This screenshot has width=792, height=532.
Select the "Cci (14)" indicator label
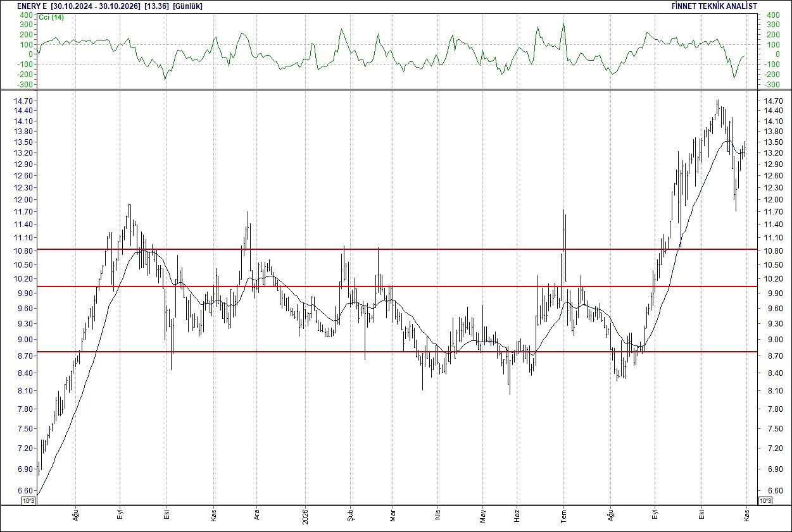pyautogui.click(x=51, y=17)
